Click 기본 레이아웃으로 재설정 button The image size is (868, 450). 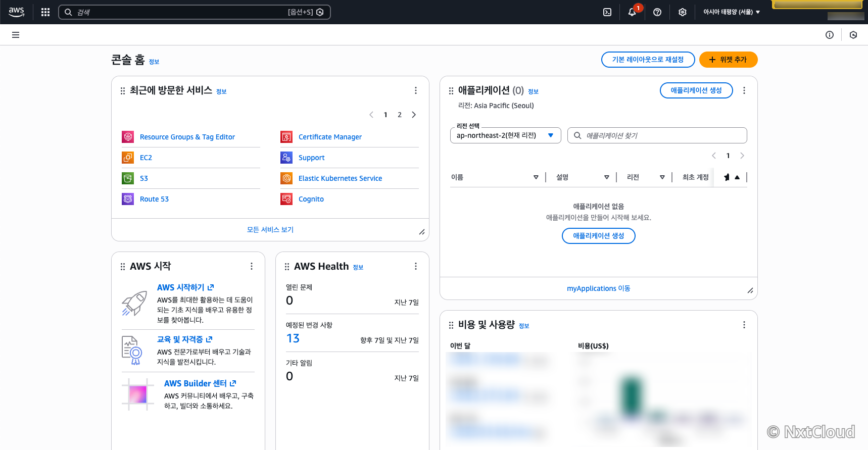648,60
